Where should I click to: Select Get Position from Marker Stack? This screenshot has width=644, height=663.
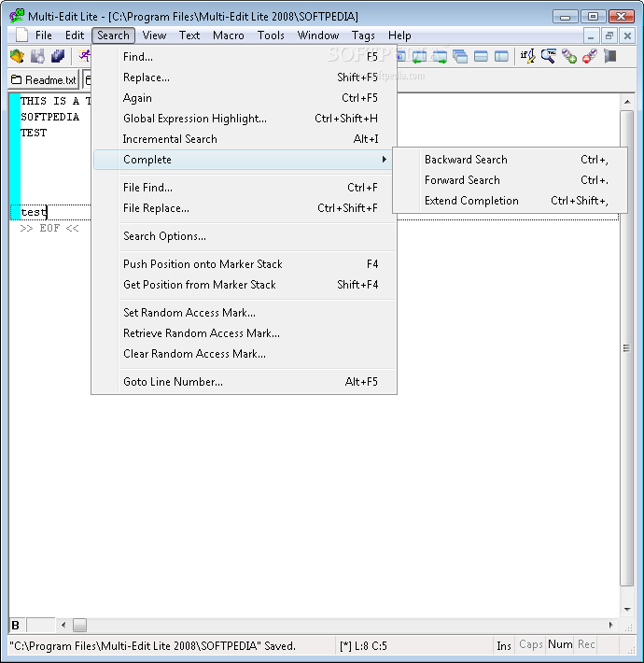pos(245,285)
